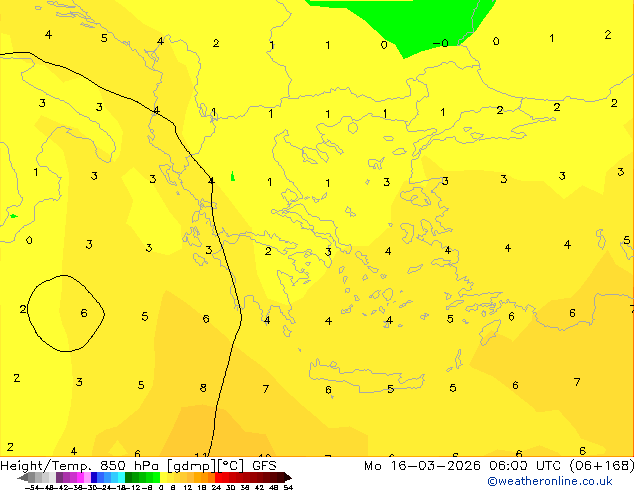Click the positive '54' label at scale's right end
The image size is (634, 490).
[288, 487]
